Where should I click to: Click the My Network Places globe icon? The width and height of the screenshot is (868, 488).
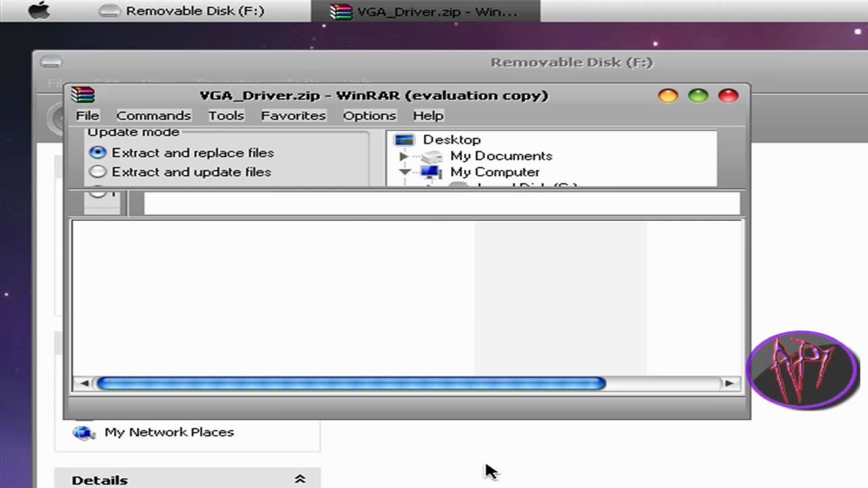coord(84,432)
